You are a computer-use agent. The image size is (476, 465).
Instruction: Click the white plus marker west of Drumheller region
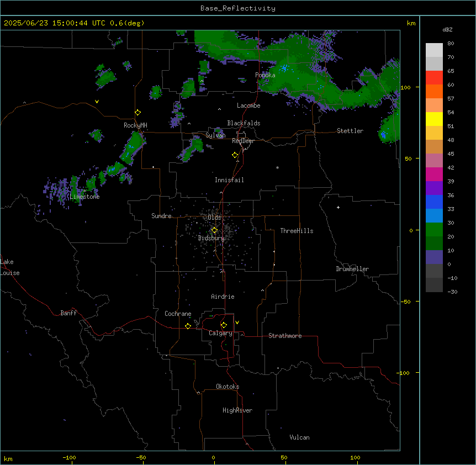(x=338, y=207)
